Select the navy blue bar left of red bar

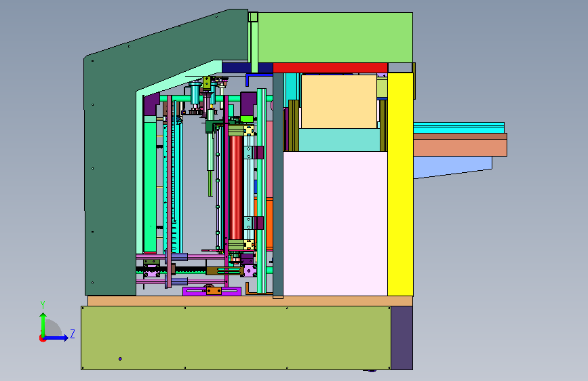pyautogui.click(x=236, y=68)
